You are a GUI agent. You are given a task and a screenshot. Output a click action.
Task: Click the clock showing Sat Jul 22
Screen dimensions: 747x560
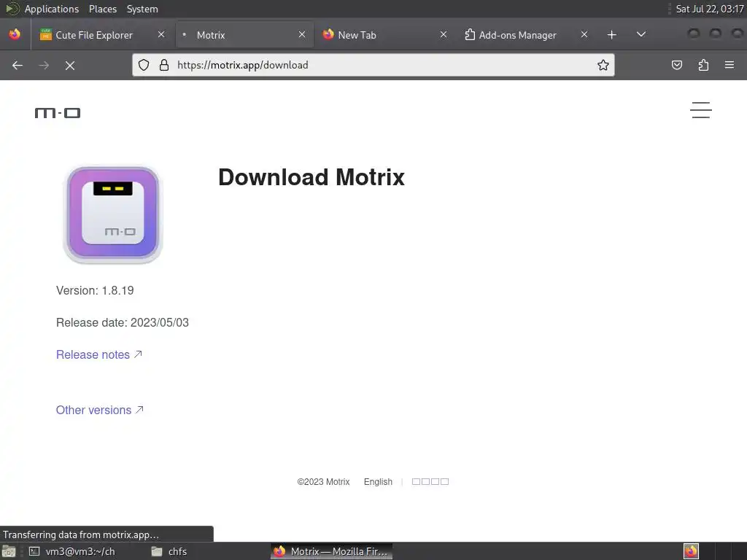point(709,9)
